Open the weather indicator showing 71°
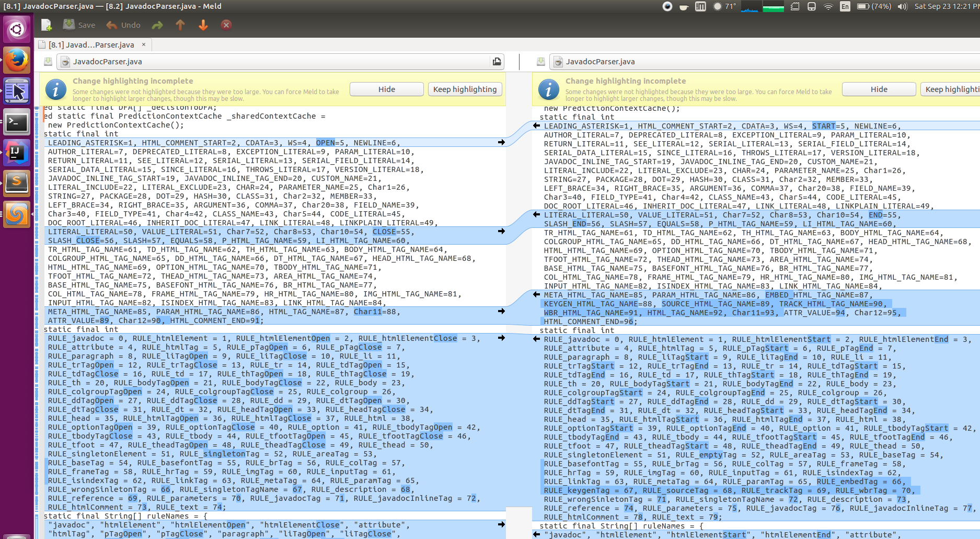 tap(724, 6)
